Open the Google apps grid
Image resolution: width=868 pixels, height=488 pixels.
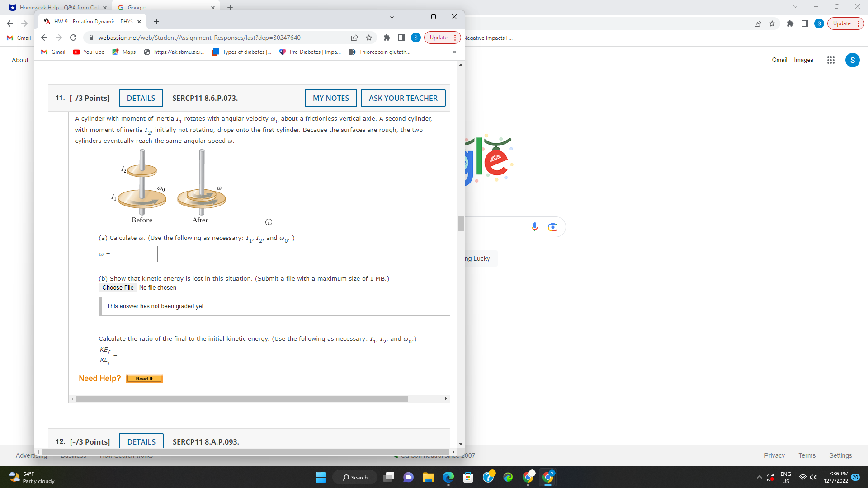830,60
